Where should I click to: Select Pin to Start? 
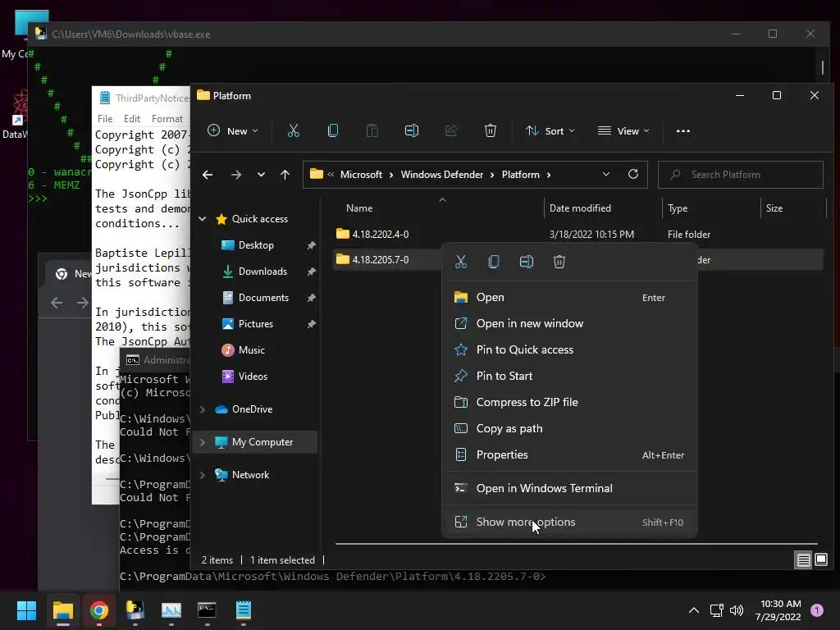569,376
